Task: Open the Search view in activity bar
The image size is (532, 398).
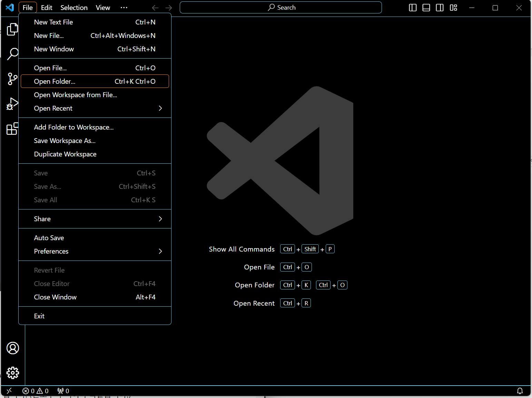Action: click(x=12, y=54)
